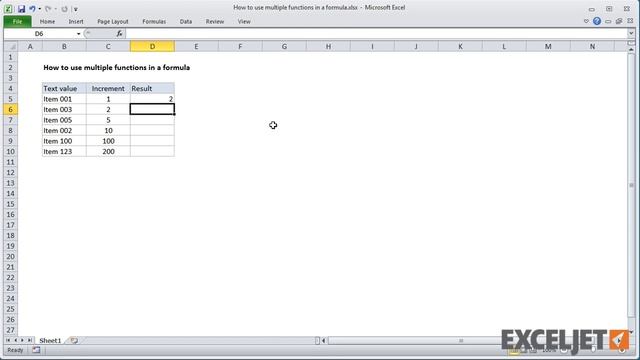The height and width of the screenshot is (360, 640).
Task: Switch to the Insert ribbon tab
Action: tap(76, 21)
